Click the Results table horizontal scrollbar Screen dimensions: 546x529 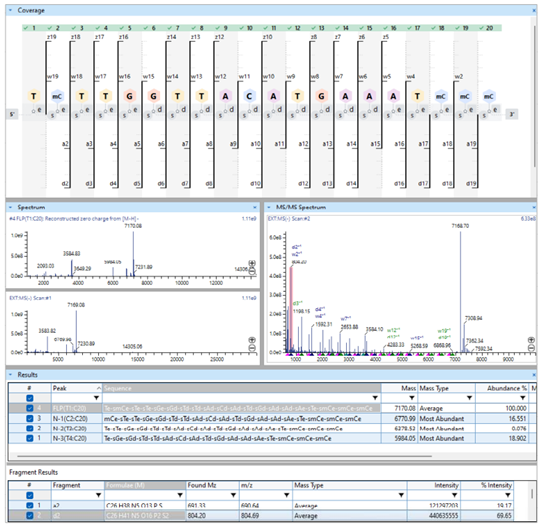tap(225, 456)
